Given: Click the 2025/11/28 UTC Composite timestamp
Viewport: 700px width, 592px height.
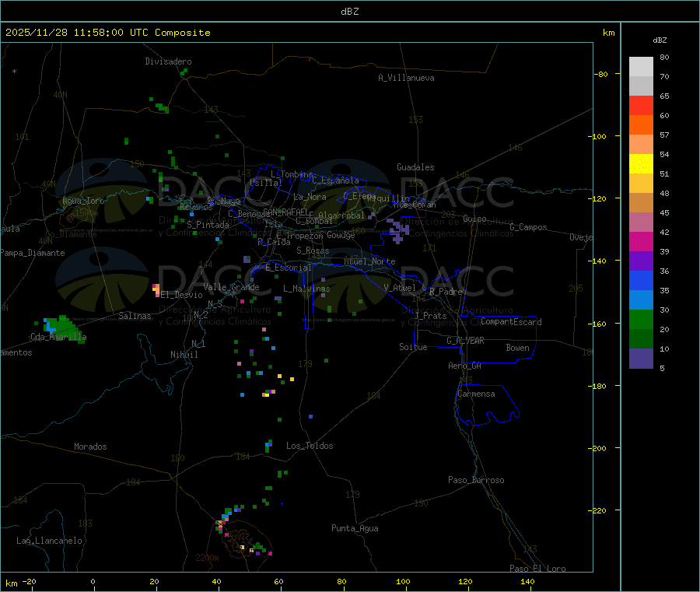Looking at the screenshot, I should click(107, 33).
